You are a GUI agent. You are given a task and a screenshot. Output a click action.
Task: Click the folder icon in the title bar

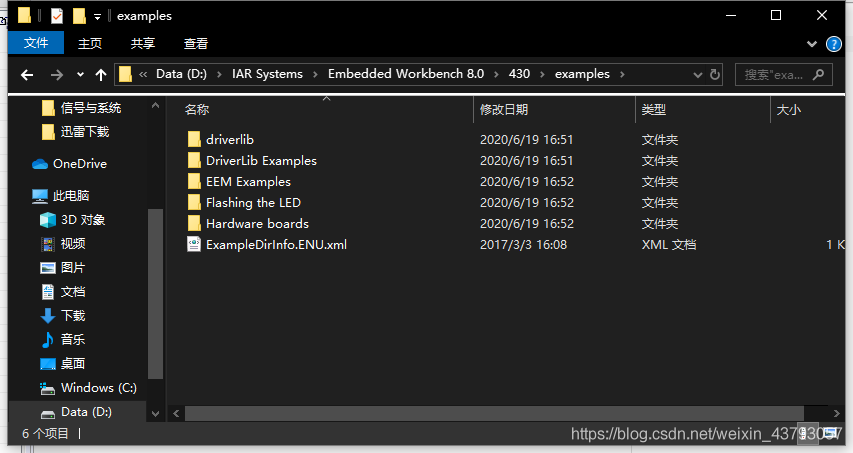point(24,15)
